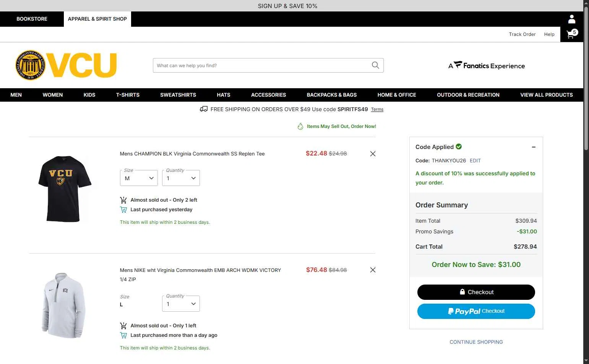The width and height of the screenshot is (589, 364).
Task: Open the white Nike 1/4 zip thumbnail
Action: (x=63, y=306)
